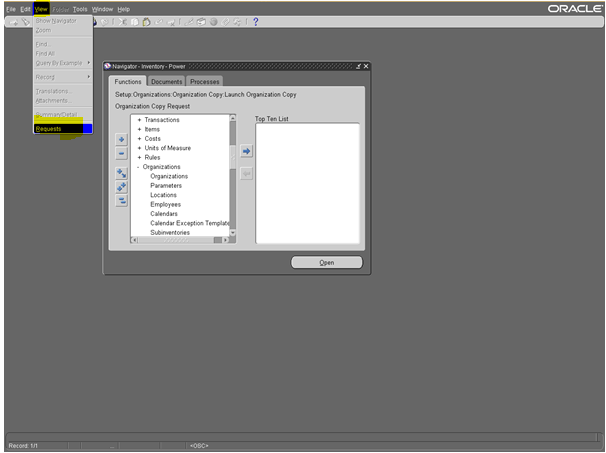
Task: Select Translations... menu entry
Action: point(63,91)
